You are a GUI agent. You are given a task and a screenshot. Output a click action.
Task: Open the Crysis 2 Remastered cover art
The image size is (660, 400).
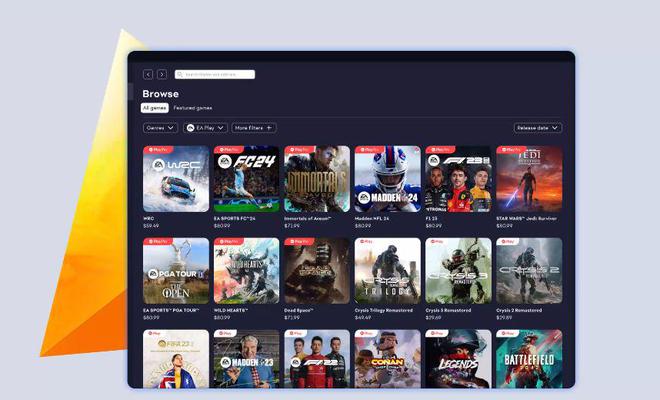pos(529,271)
